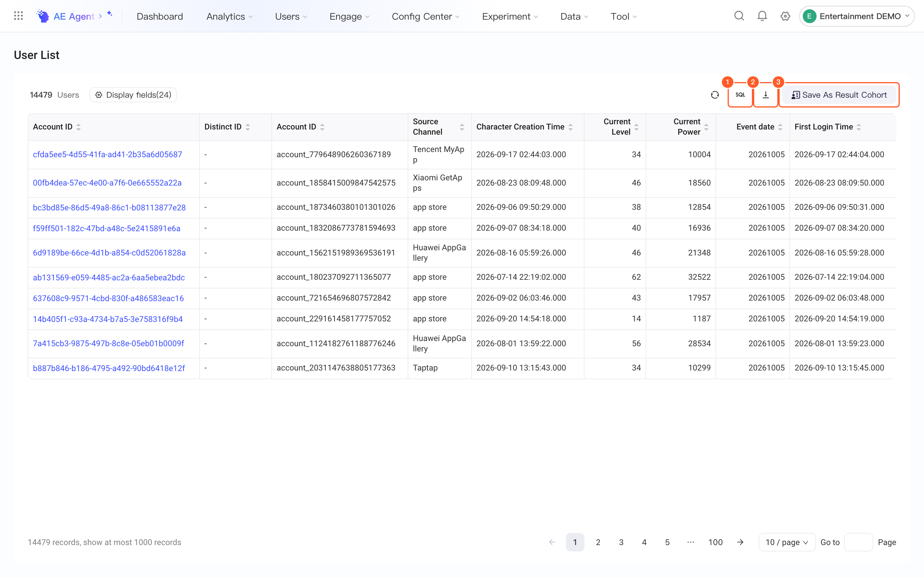Open Entertainment DEMO project switcher

pyautogui.click(x=856, y=16)
